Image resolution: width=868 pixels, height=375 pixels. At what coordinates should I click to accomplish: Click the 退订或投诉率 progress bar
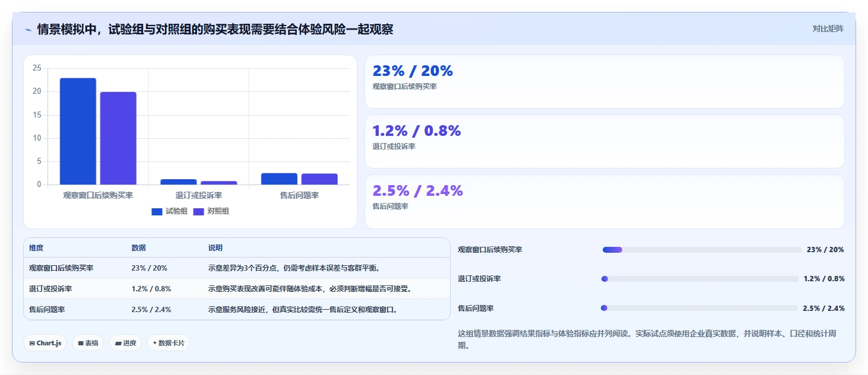pos(701,279)
